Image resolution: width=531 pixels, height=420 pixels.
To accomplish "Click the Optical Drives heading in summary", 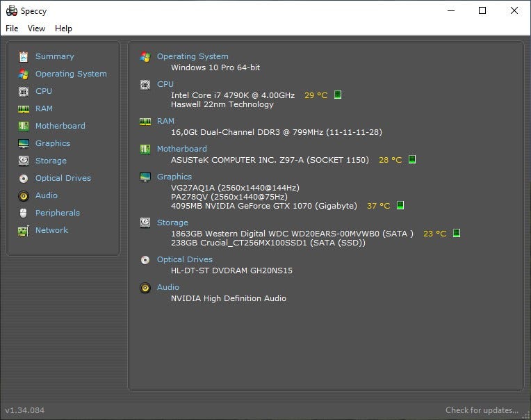I will (185, 260).
